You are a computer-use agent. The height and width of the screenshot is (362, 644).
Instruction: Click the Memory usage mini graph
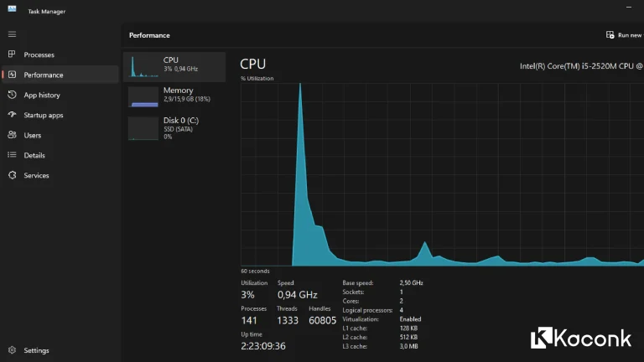143,97
